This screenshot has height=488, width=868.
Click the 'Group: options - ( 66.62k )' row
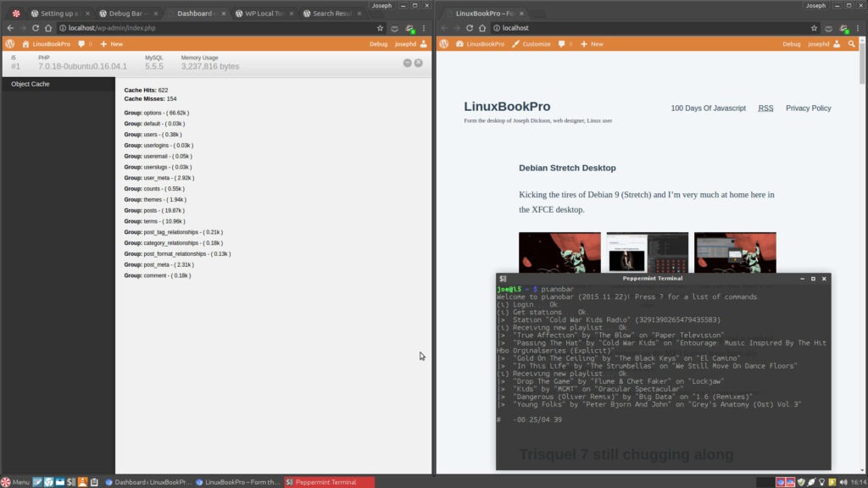(x=156, y=113)
